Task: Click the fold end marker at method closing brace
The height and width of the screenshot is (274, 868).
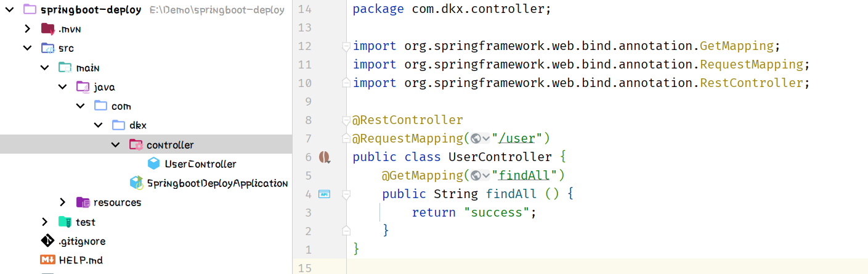Action: 346,231
